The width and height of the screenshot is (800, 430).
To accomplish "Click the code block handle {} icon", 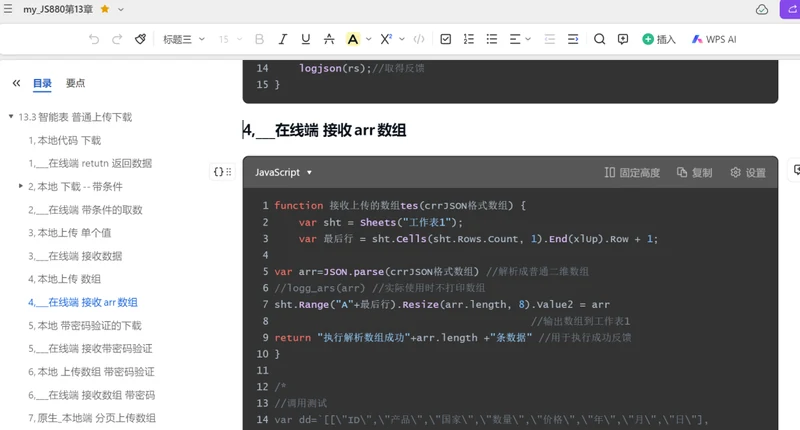I will [222, 172].
